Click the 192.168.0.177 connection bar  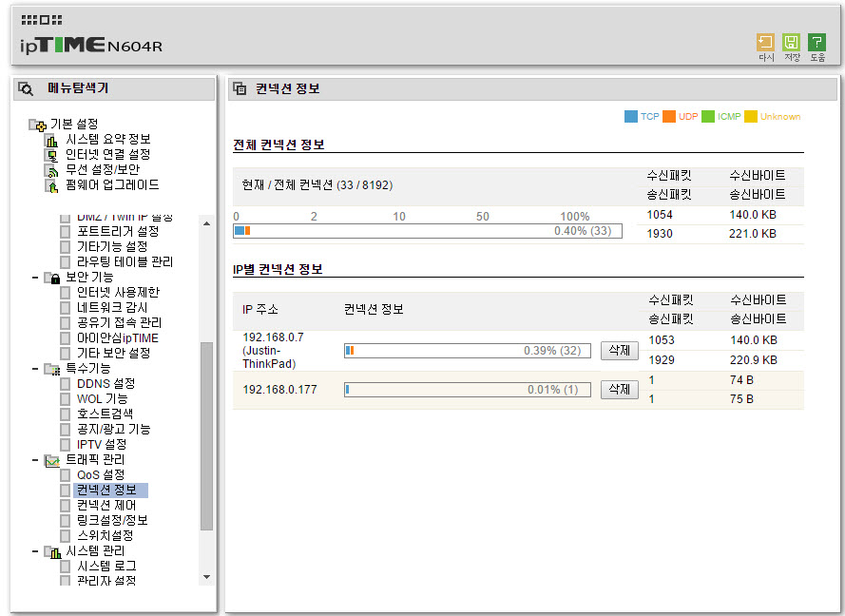[x=468, y=390]
